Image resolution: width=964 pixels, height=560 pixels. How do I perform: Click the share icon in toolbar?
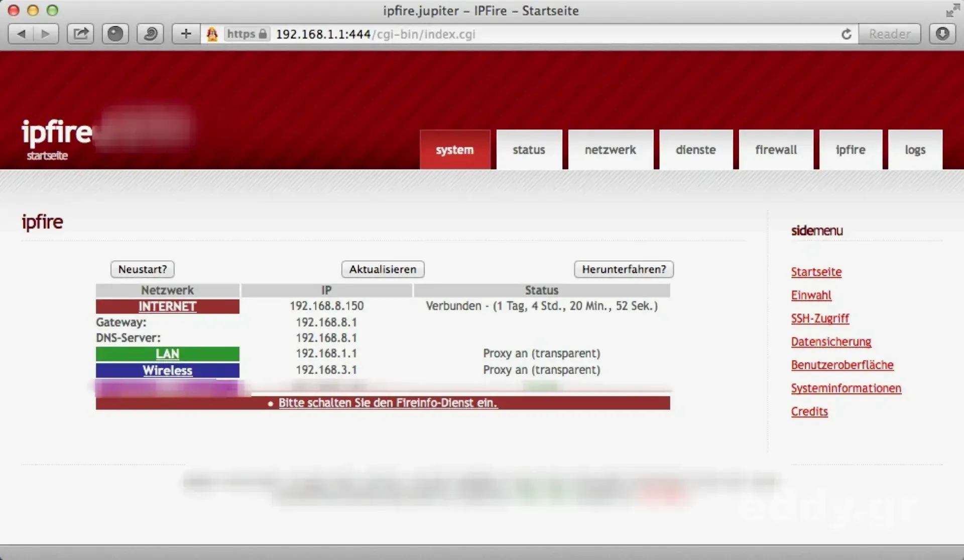pos(80,34)
